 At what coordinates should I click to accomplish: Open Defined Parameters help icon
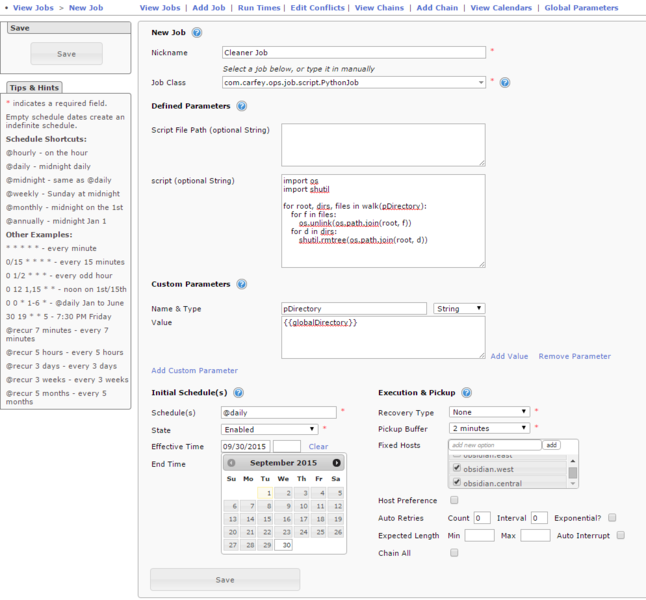click(241, 106)
